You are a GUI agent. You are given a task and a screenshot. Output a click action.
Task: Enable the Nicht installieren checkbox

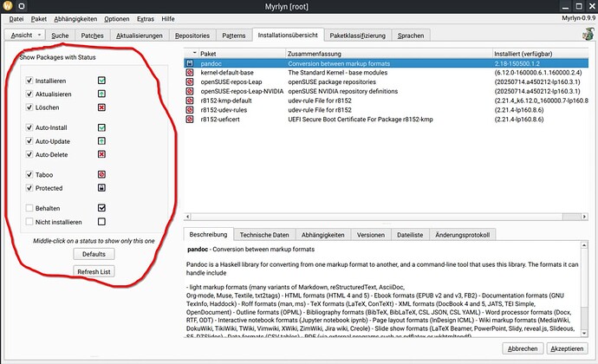tap(30, 222)
